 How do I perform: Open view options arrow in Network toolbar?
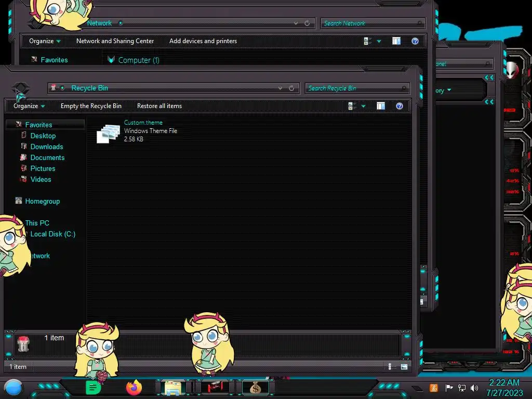pyautogui.click(x=379, y=42)
